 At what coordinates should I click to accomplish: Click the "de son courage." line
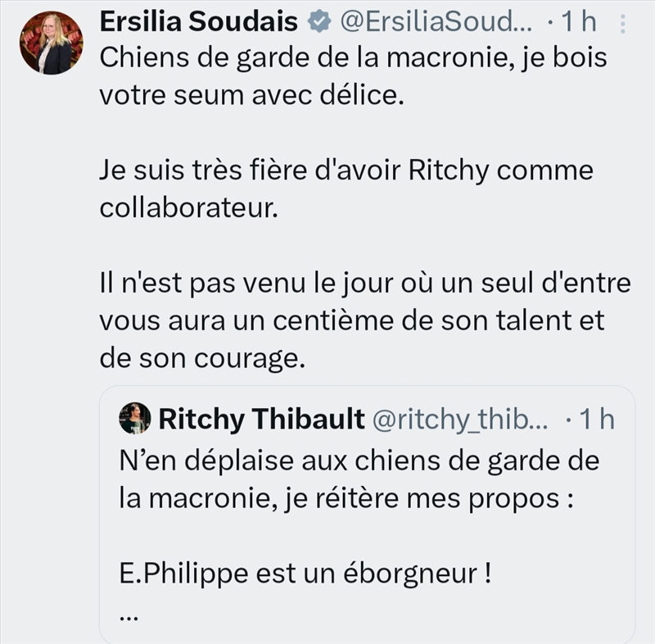202,359
